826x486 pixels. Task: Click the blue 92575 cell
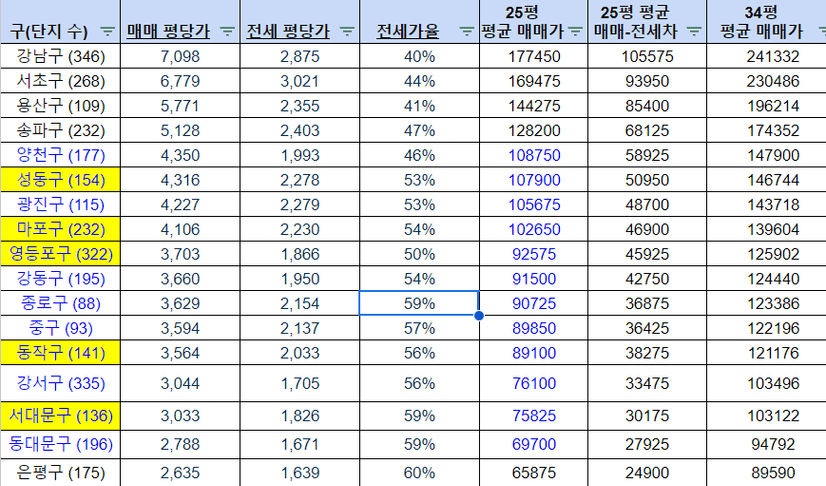(534, 254)
